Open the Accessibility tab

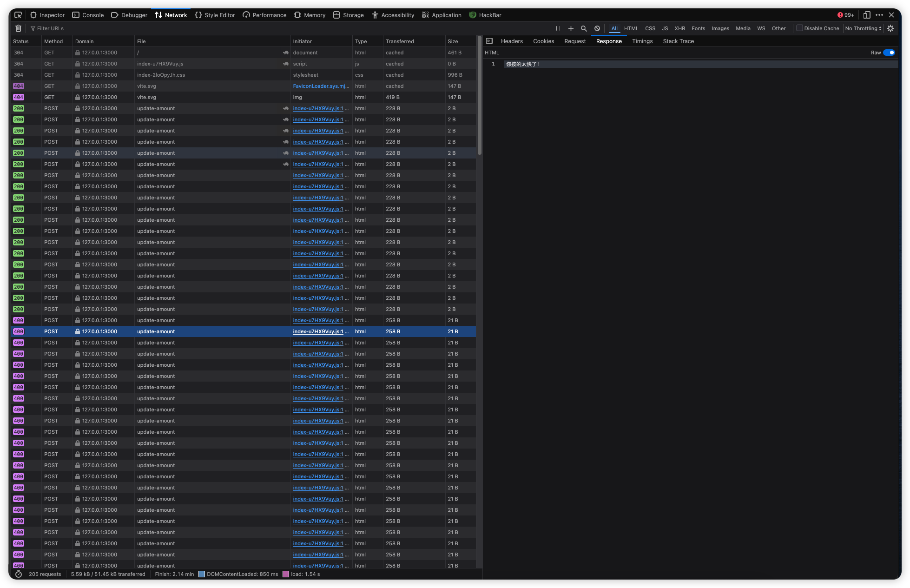point(393,15)
